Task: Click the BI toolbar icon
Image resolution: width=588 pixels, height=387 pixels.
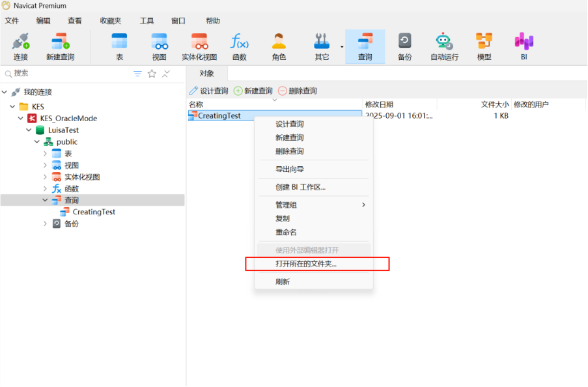Action: tap(524, 46)
